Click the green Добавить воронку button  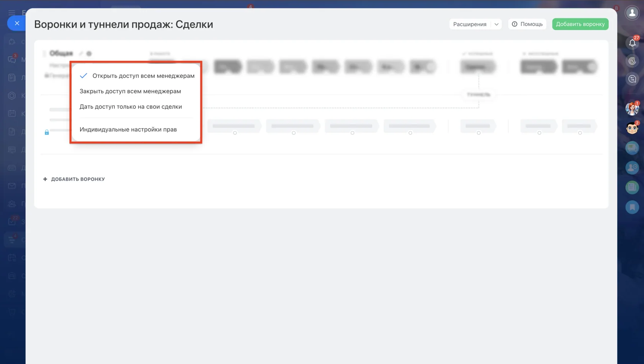click(x=580, y=24)
